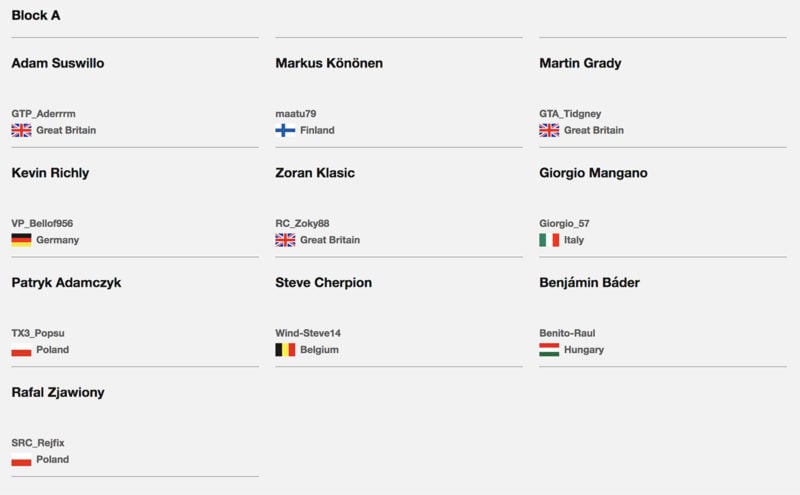This screenshot has height=495, width=800.
Task: Click the Germany flag icon
Action: (21, 240)
